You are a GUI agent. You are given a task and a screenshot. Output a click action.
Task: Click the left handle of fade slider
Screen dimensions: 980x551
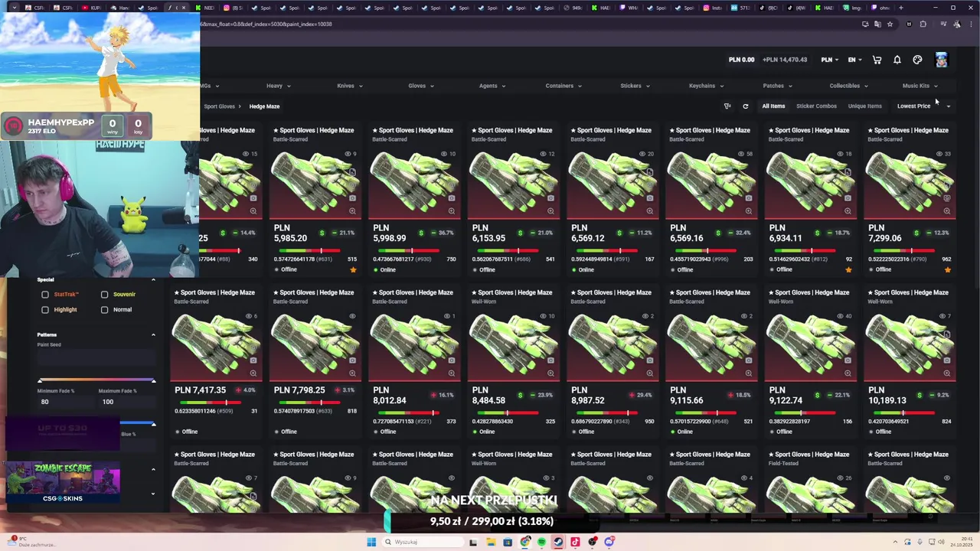[41, 380]
